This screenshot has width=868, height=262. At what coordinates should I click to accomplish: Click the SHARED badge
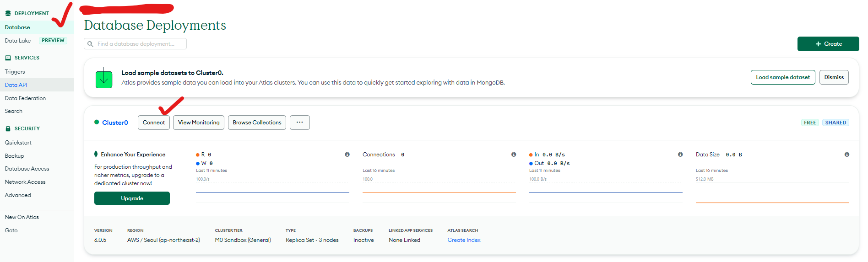pos(835,123)
